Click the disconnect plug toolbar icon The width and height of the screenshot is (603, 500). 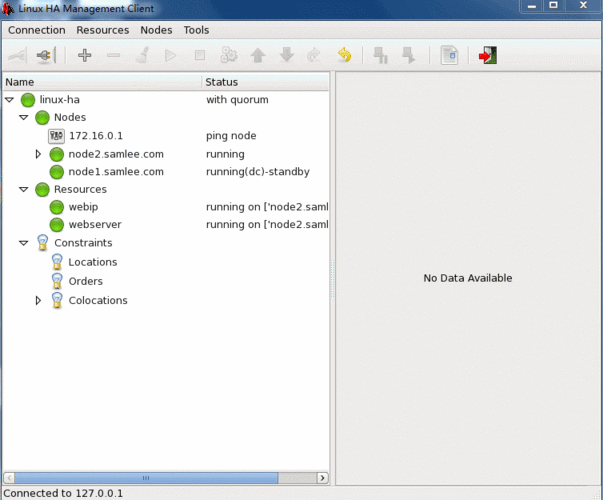point(45,56)
